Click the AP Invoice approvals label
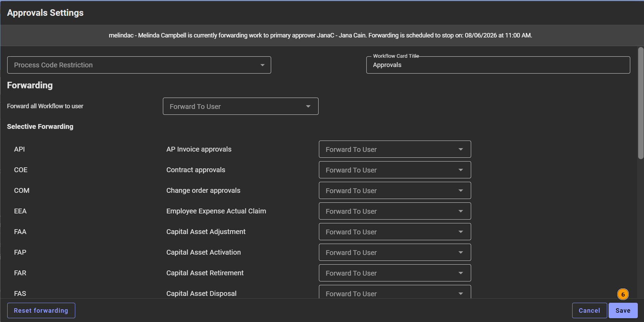Viewport: 644px width, 322px height. (199, 149)
